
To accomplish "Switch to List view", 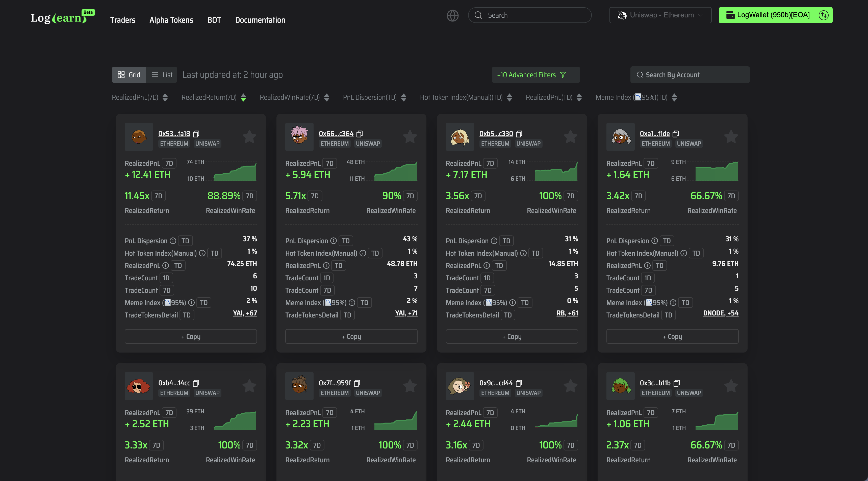I will (162, 75).
